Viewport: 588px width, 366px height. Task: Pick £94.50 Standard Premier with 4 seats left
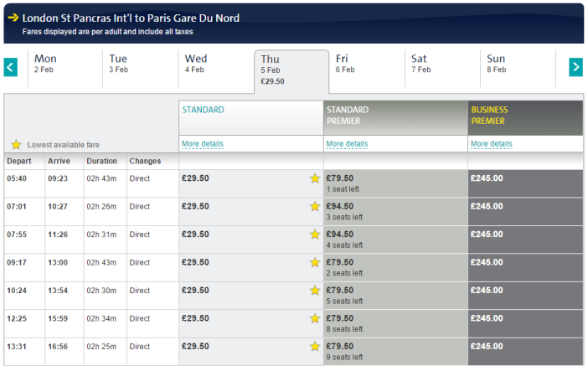(x=395, y=240)
